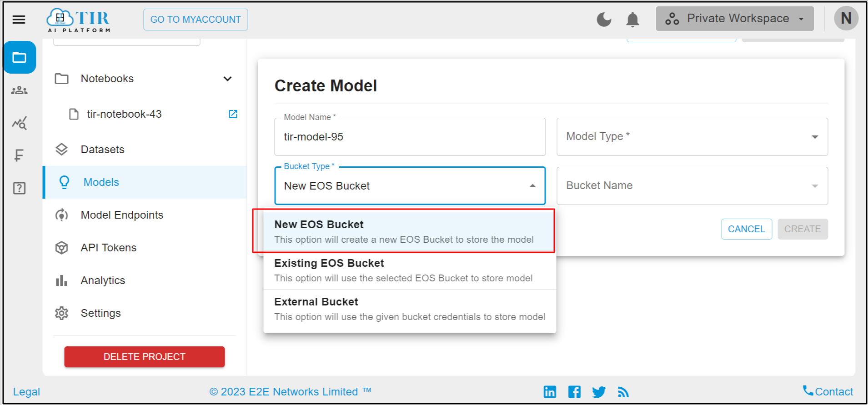The height and width of the screenshot is (405, 868).
Task: Click the Create Model heading
Action: [326, 85]
